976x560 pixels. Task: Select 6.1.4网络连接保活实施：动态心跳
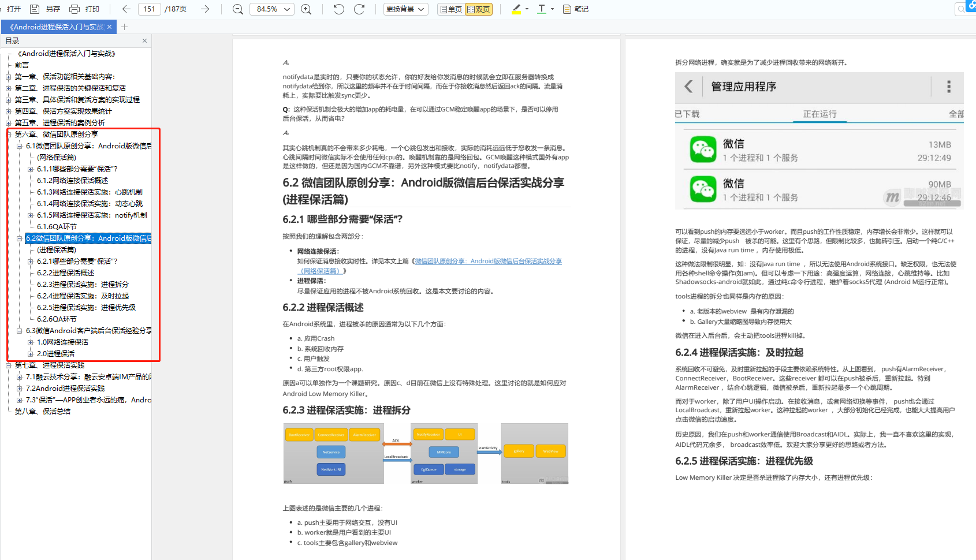click(90, 204)
